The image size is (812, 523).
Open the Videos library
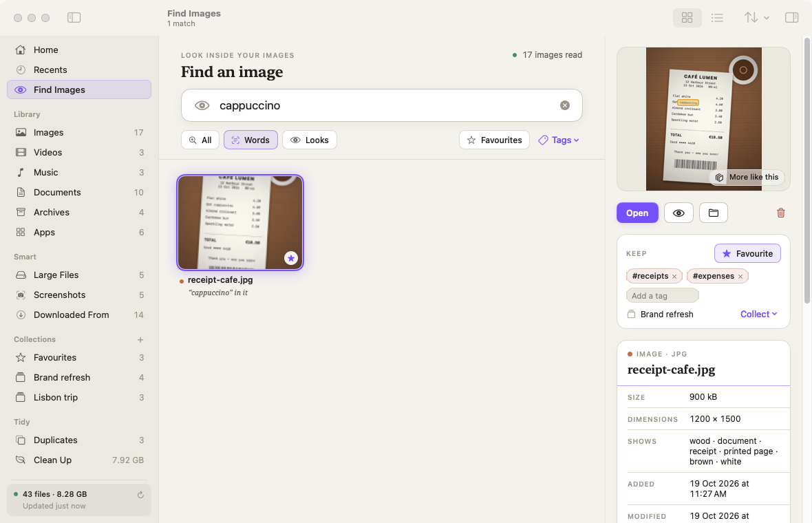click(x=79, y=152)
